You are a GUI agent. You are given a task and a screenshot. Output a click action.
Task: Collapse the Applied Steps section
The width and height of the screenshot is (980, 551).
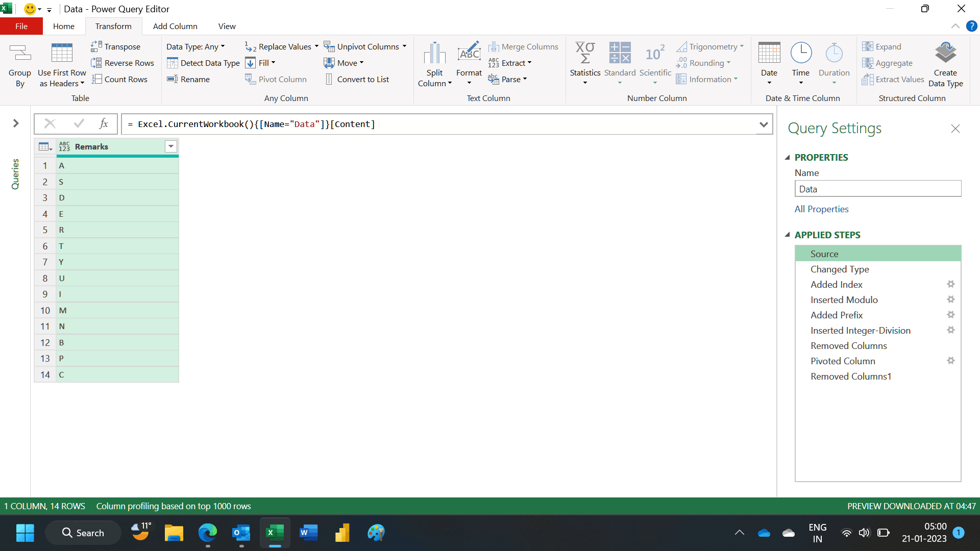pyautogui.click(x=788, y=235)
